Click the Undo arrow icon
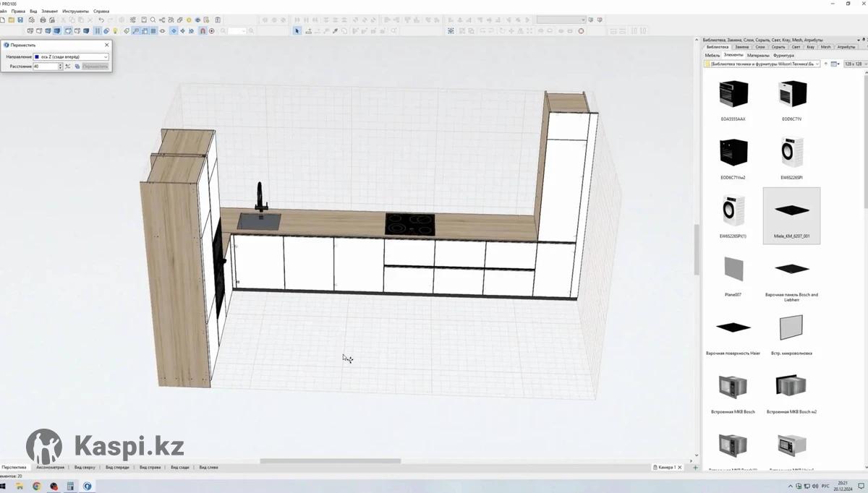Viewport: 868px width, 493px height. (101, 20)
